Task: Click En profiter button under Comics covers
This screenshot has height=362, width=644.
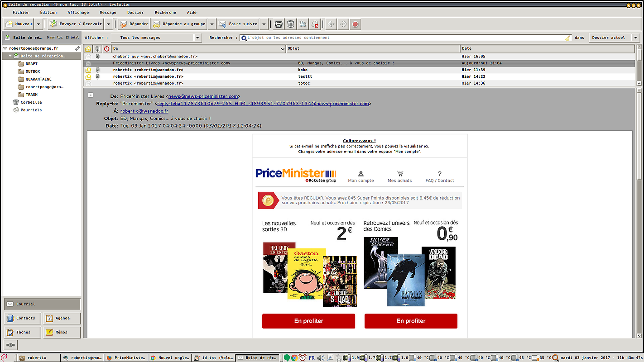Action: 411,321
